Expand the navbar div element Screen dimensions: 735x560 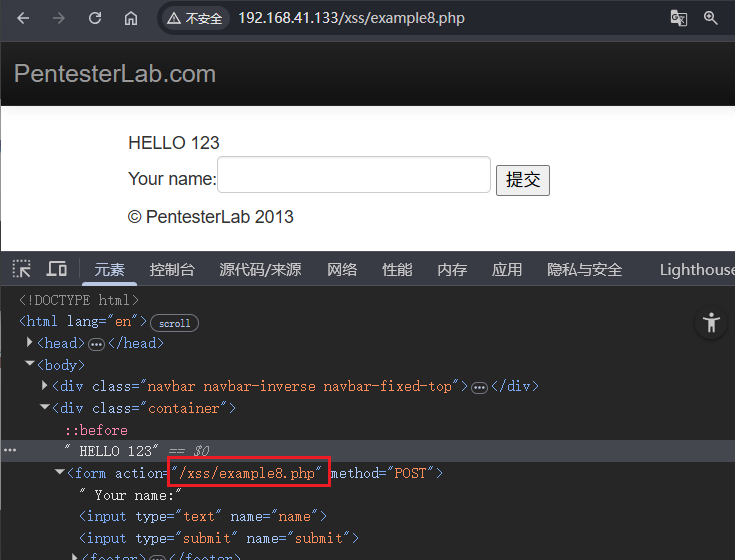pyautogui.click(x=45, y=386)
